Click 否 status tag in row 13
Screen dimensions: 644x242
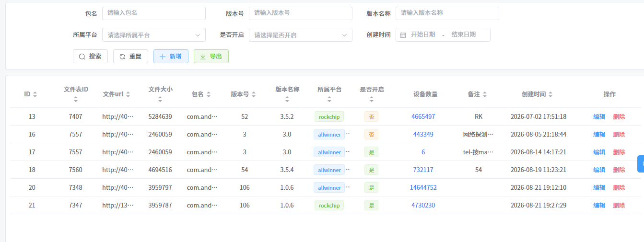click(371, 116)
